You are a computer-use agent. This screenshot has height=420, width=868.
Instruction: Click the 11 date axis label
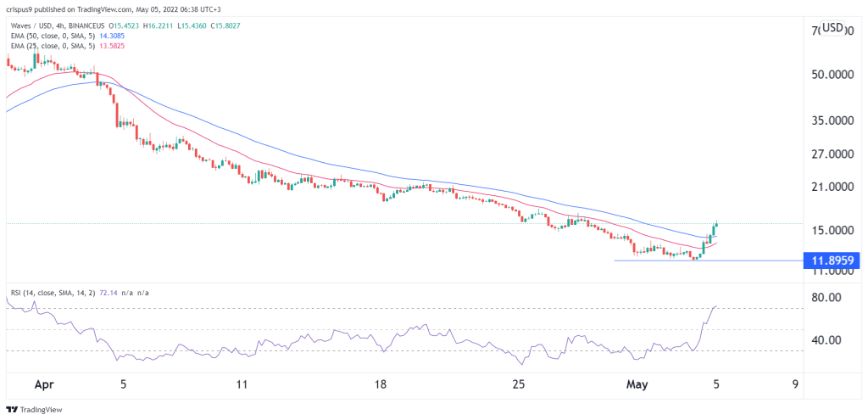click(x=241, y=384)
